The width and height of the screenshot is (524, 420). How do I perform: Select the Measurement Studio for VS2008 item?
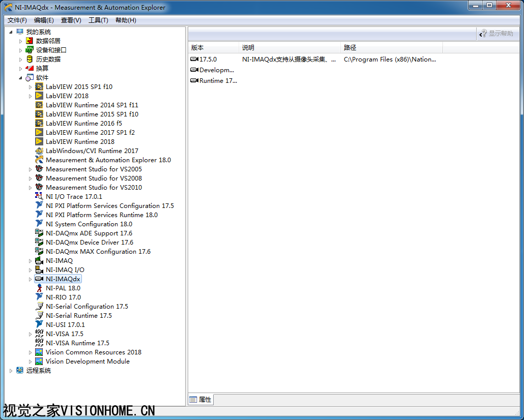[x=94, y=178]
